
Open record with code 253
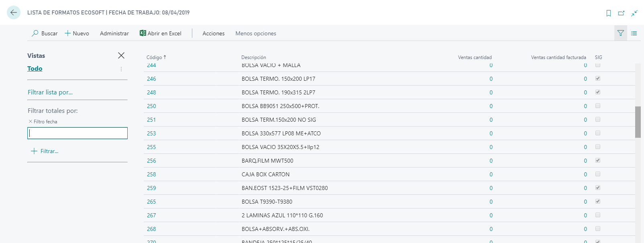(x=151, y=133)
